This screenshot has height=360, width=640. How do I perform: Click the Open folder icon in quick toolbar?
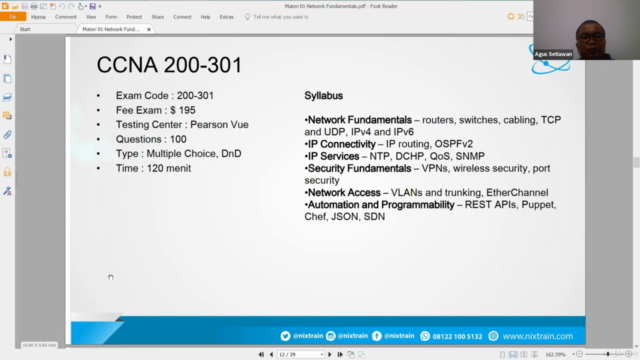[15, 6]
